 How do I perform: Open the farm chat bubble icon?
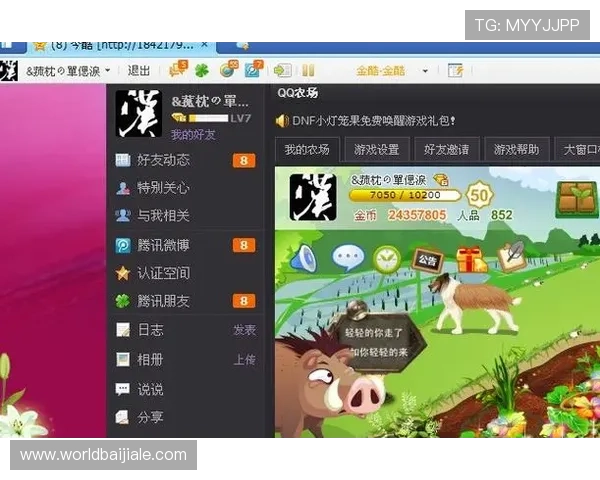[347, 257]
